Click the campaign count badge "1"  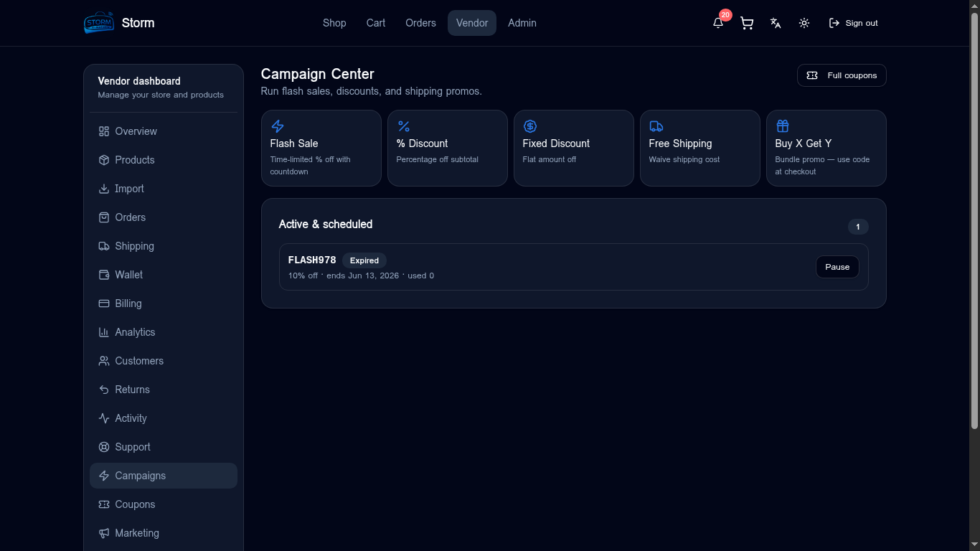tap(858, 227)
